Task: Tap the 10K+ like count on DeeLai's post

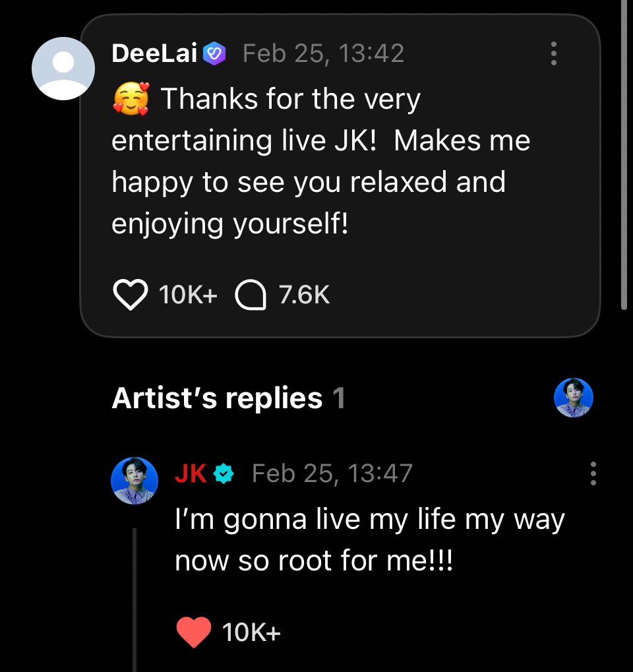Action: pyautogui.click(x=188, y=295)
